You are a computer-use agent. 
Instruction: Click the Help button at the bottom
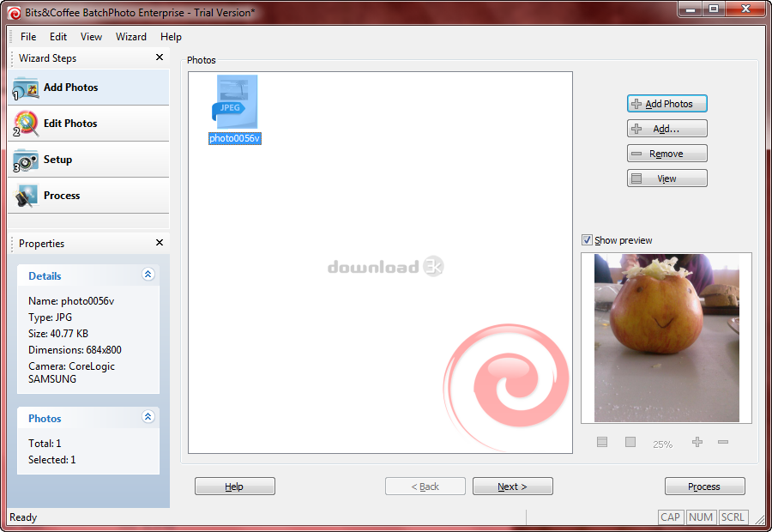tap(235, 487)
